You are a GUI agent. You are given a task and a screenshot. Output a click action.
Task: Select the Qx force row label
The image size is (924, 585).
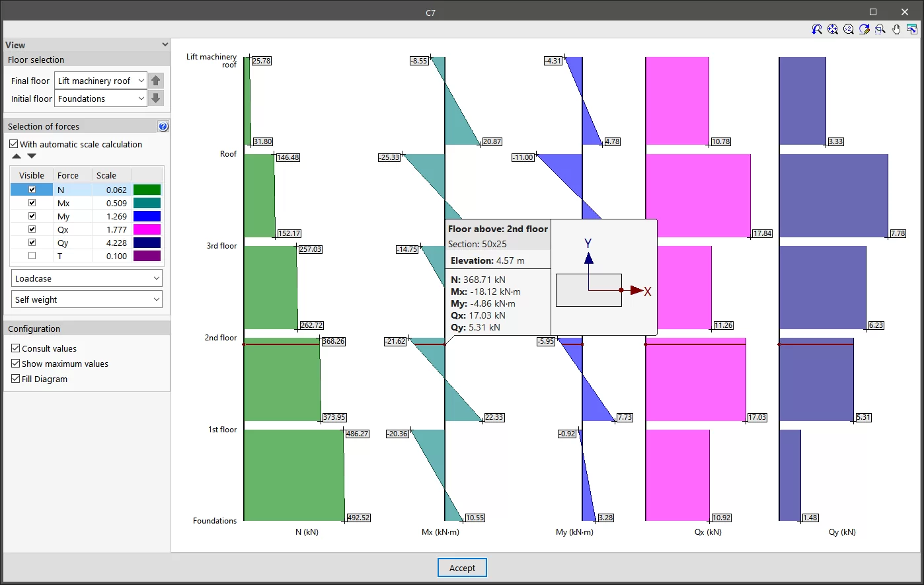(63, 229)
